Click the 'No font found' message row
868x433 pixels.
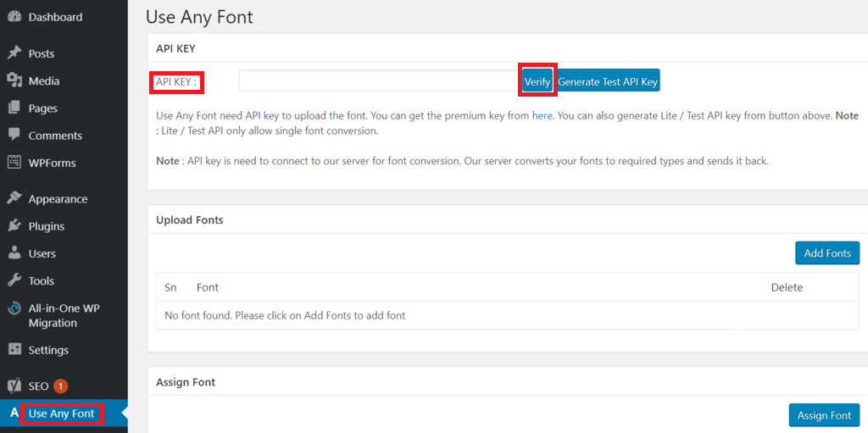507,315
